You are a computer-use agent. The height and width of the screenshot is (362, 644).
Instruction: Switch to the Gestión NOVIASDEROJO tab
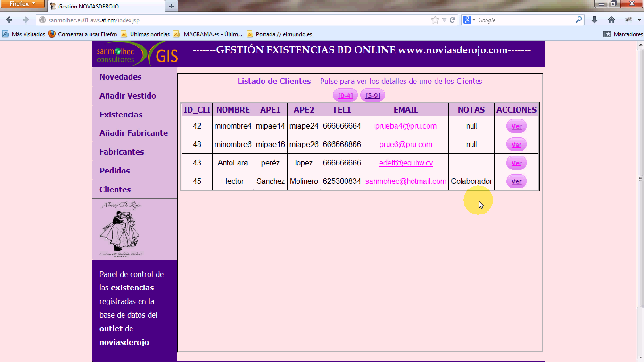88,7
